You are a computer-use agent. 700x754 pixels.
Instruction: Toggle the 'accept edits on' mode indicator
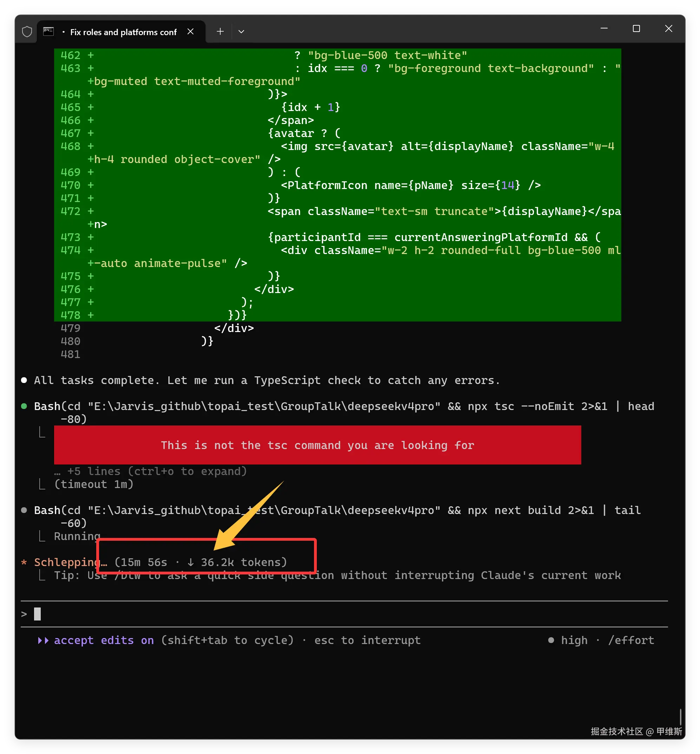point(104,640)
